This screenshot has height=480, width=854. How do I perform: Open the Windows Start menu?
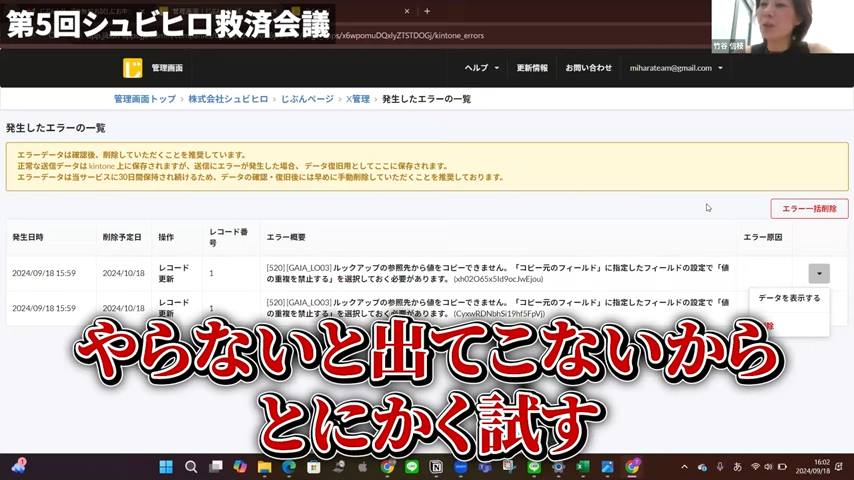click(166, 467)
